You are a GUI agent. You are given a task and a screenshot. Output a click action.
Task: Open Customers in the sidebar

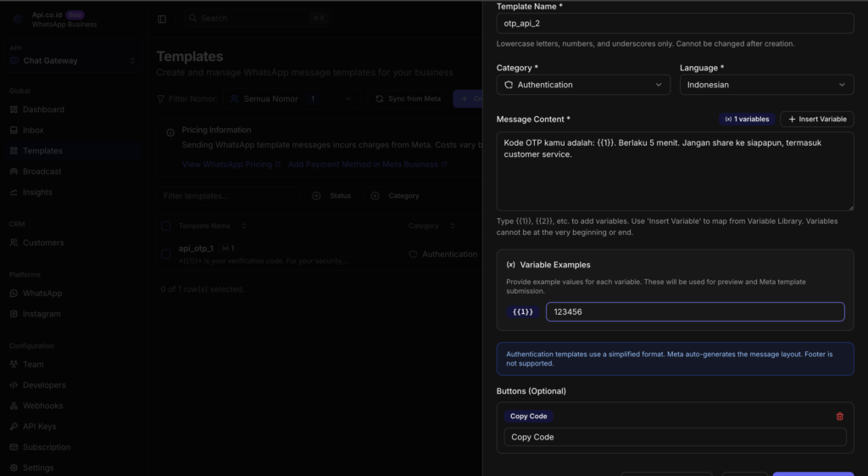73,243
